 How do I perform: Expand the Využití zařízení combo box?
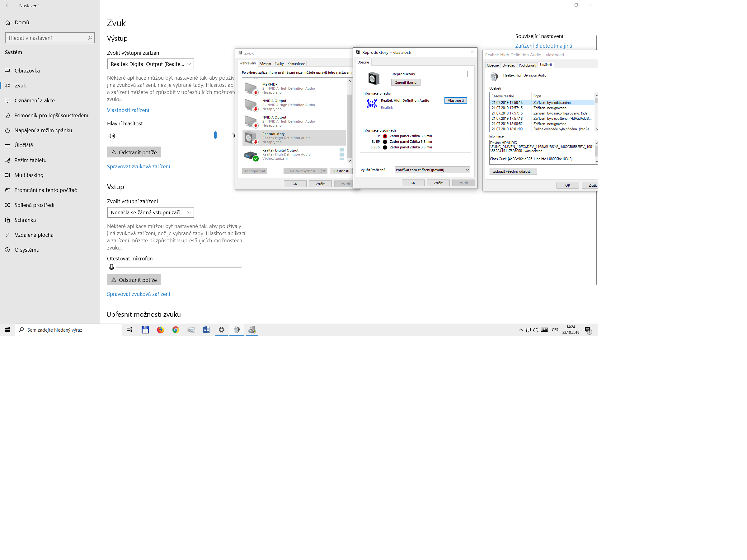(432, 170)
